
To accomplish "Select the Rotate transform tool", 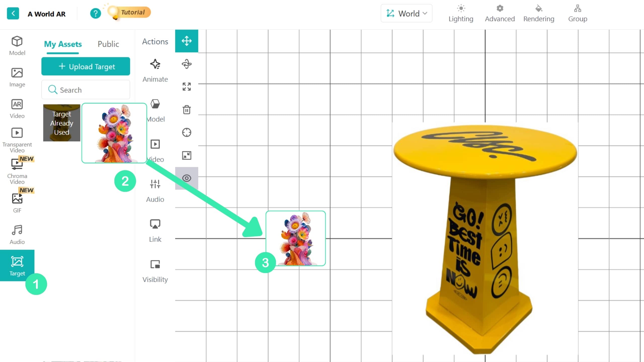I will pyautogui.click(x=187, y=64).
